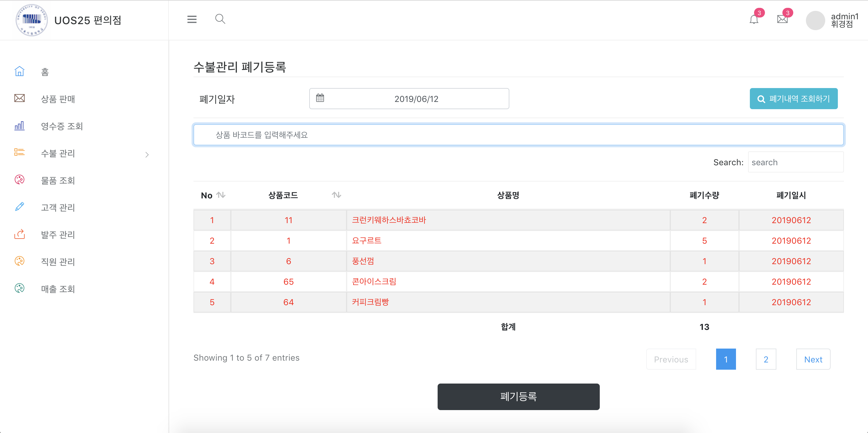Go to 매출 조회 menu item
Viewport: 868px width, 433px height.
coord(58,289)
